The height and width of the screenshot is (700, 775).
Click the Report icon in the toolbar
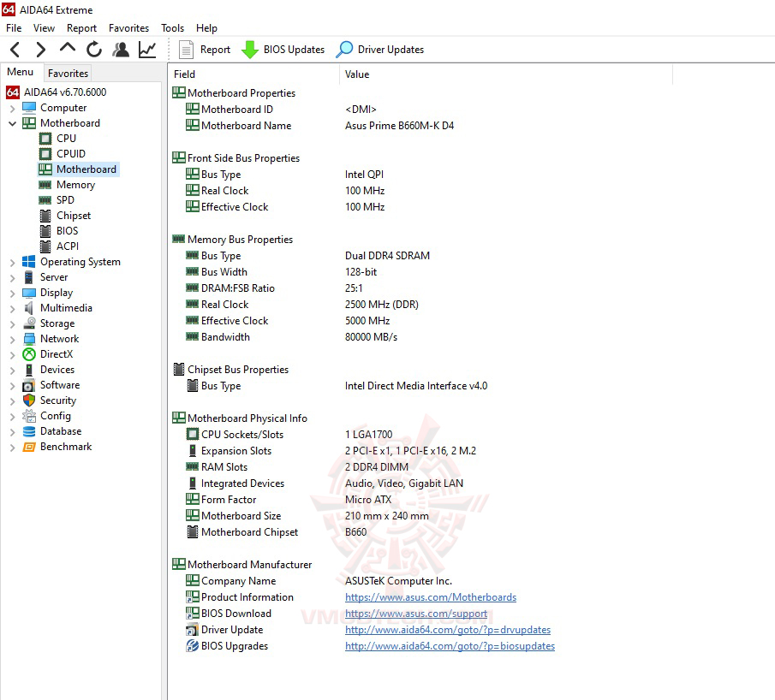coord(204,49)
